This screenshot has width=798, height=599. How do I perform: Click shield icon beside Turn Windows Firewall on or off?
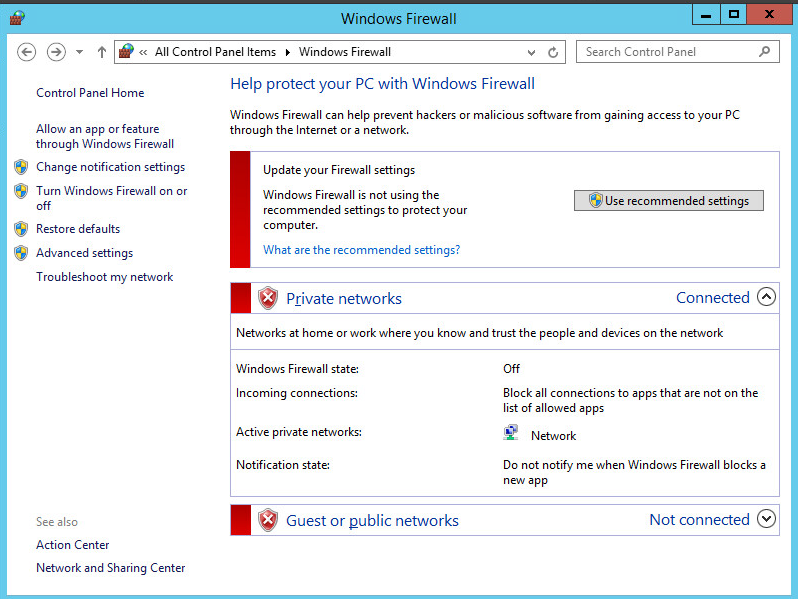point(21,191)
